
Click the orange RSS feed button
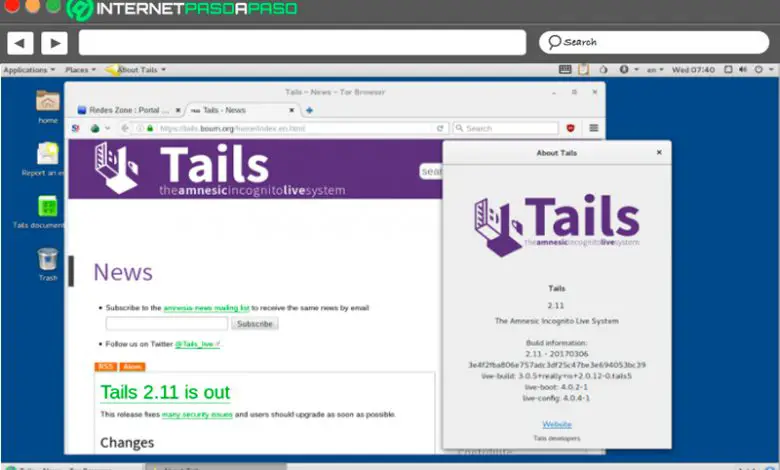pyautogui.click(x=105, y=367)
